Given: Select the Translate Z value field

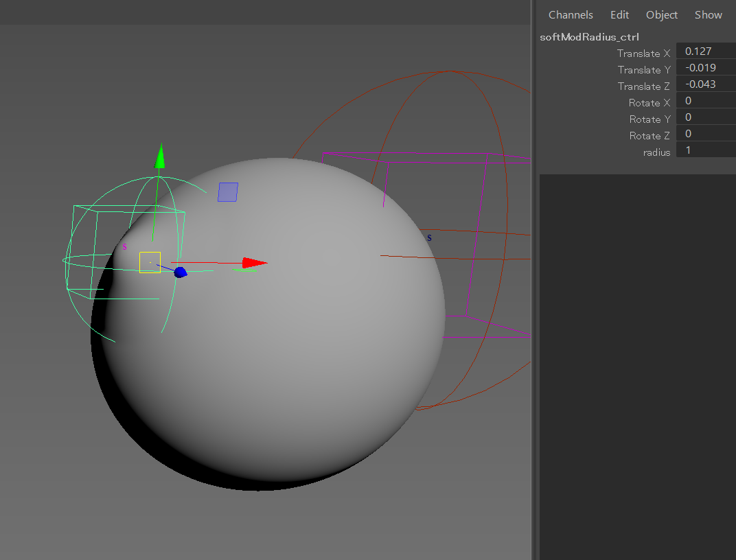Looking at the screenshot, I should coord(706,84).
